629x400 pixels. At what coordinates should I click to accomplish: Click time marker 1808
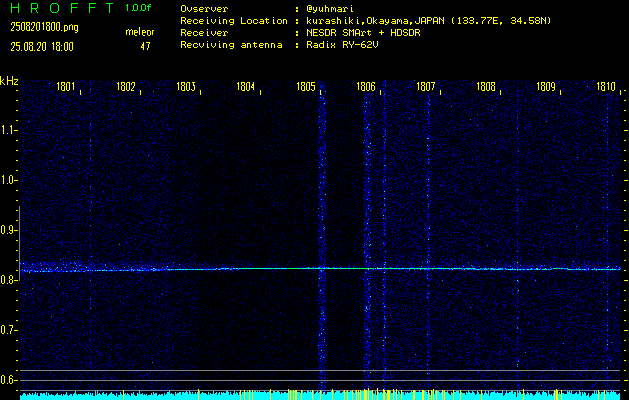tap(486, 87)
